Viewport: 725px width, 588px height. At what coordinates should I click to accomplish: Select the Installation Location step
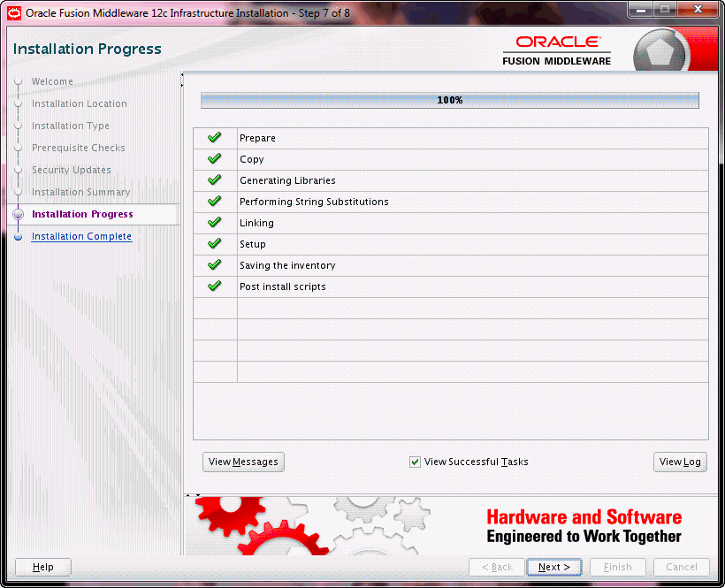79,103
